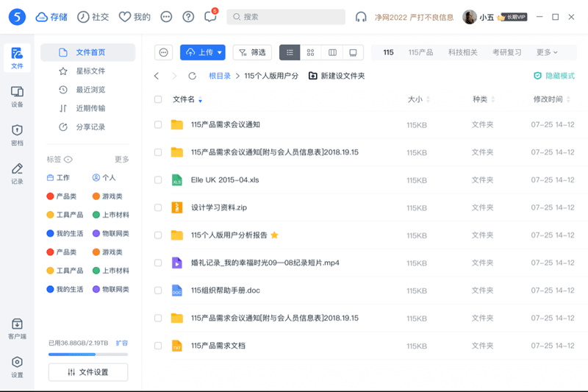Switch to the 115产品 tab
Screen dimensions: 588x392
coord(420,52)
